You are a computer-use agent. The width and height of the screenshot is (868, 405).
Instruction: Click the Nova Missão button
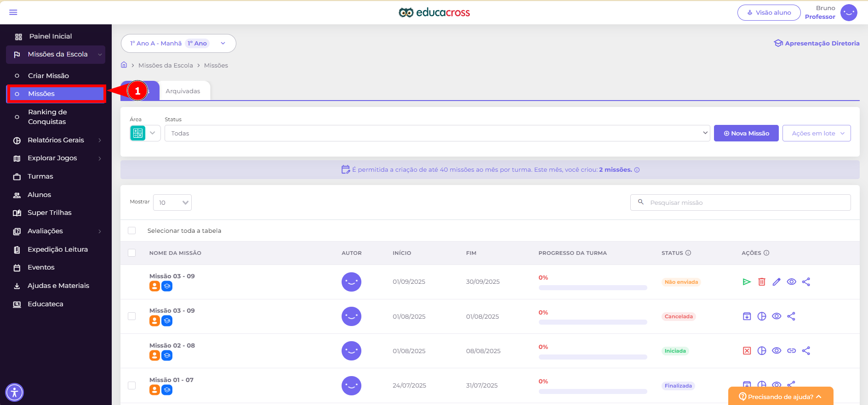coord(746,133)
